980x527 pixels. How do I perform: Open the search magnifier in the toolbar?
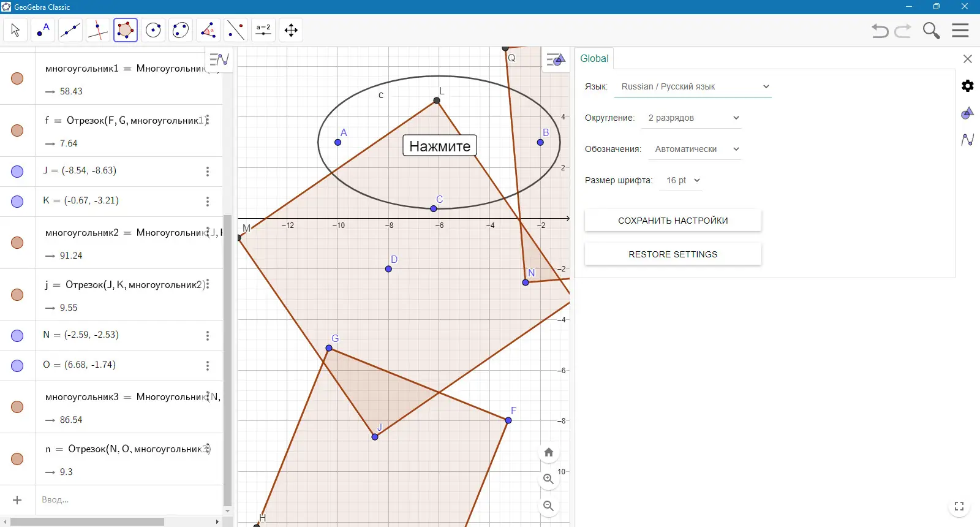[932, 31]
